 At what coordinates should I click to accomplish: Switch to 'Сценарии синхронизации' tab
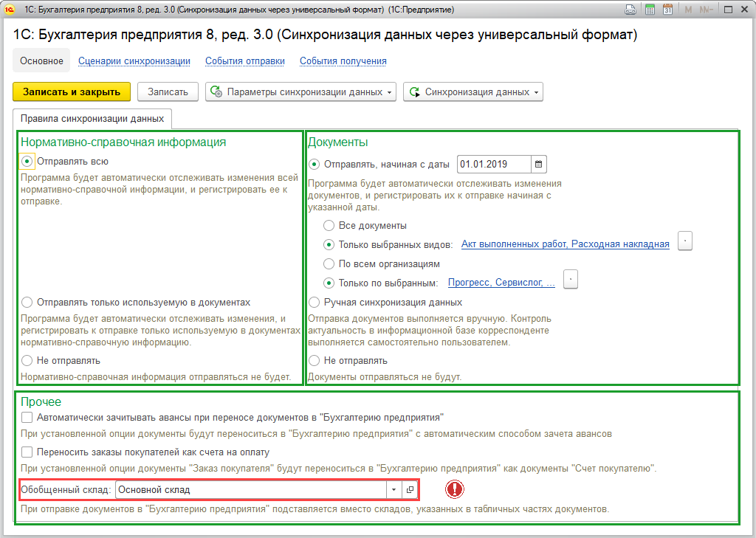(x=134, y=61)
